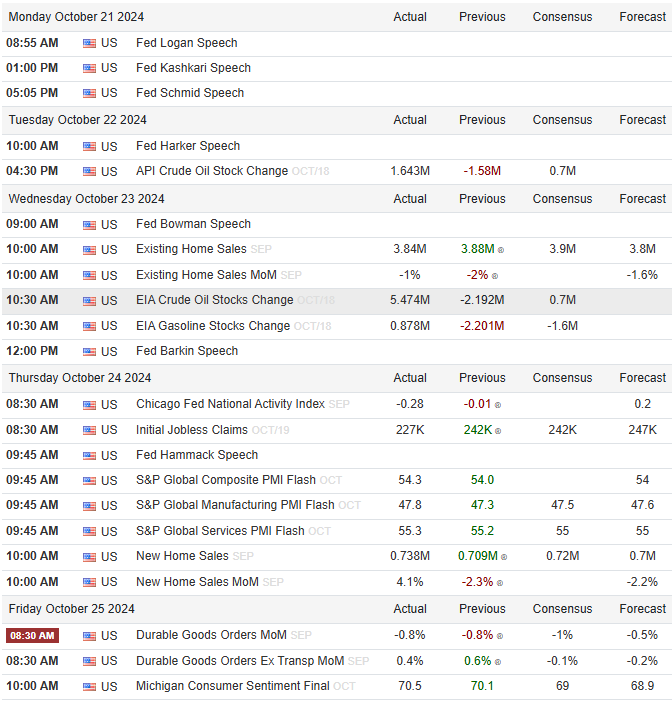Screen dimensions: 672x707
Task: Open API Crude Oil Stock Change details
Action: [212, 171]
